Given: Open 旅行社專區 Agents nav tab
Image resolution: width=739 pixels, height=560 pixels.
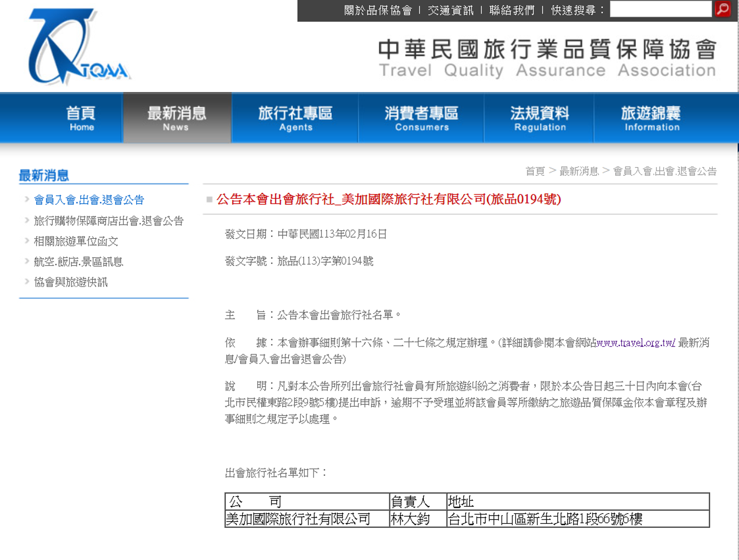Looking at the screenshot, I should tap(295, 118).
